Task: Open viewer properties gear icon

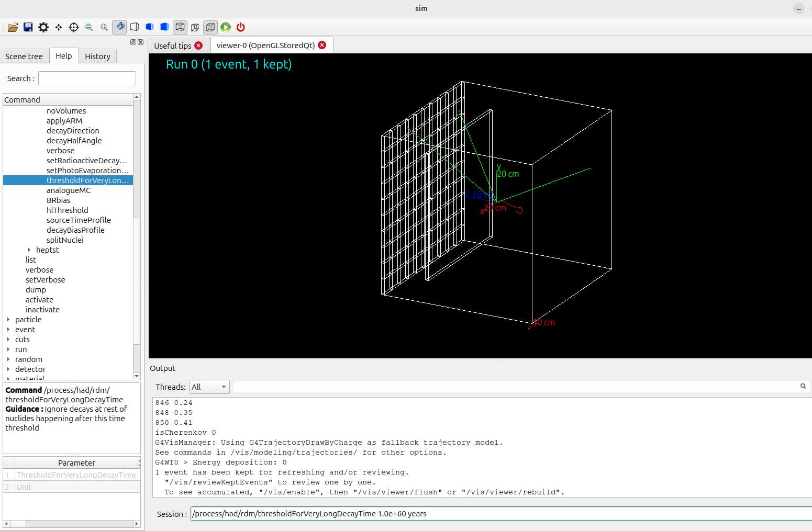Action: [43, 27]
